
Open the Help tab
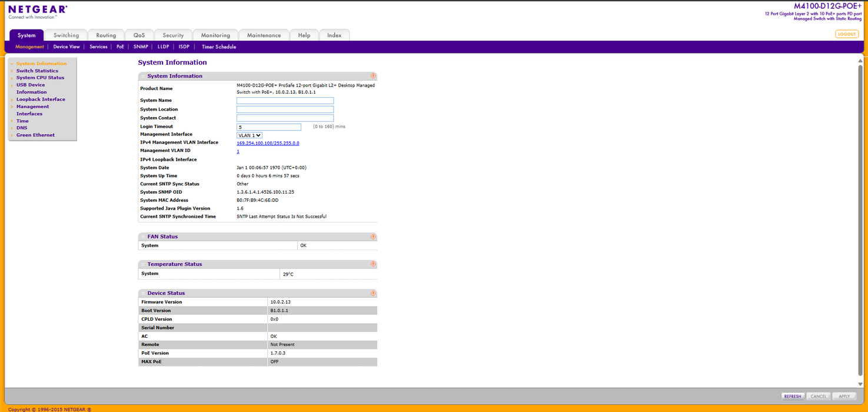coord(304,35)
